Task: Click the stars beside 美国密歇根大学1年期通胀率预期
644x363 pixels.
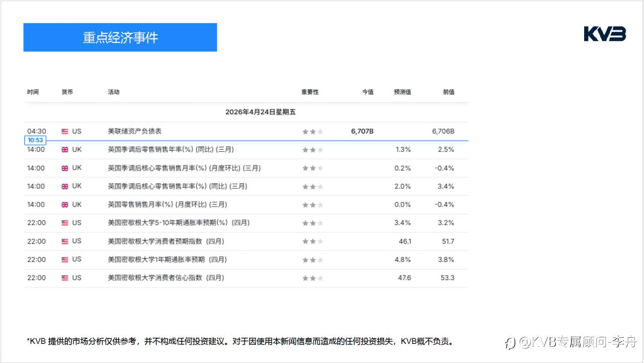Action: 312,259
